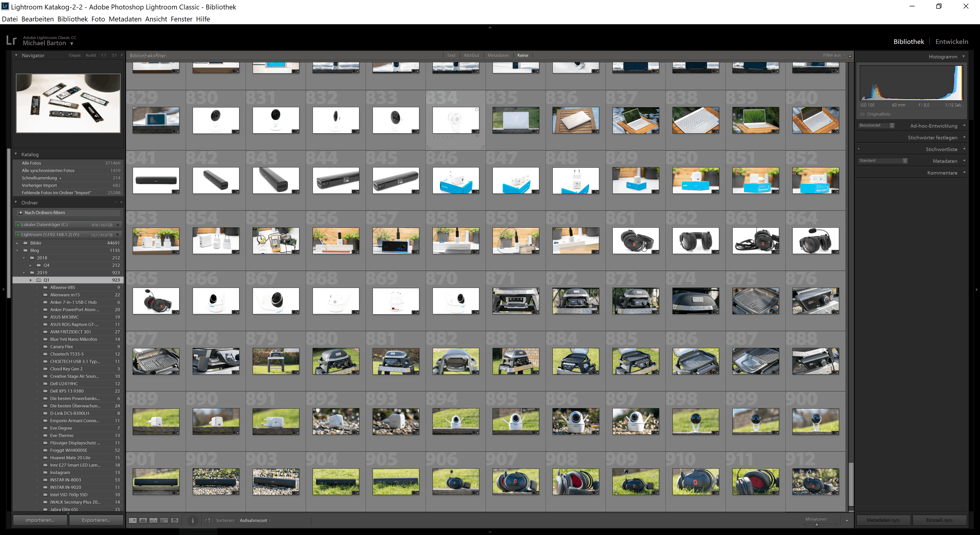Image resolution: width=980 pixels, height=535 pixels.
Task: Click the Q1 folder icon
Action: click(39, 280)
